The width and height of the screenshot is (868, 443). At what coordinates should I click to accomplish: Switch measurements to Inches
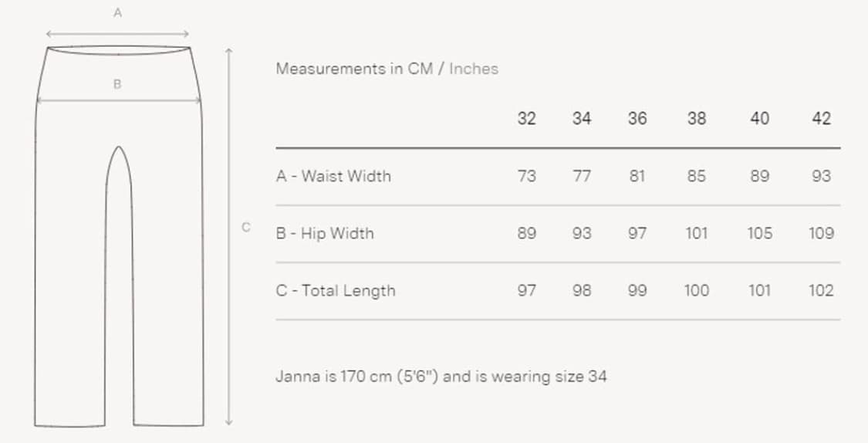coord(474,69)
